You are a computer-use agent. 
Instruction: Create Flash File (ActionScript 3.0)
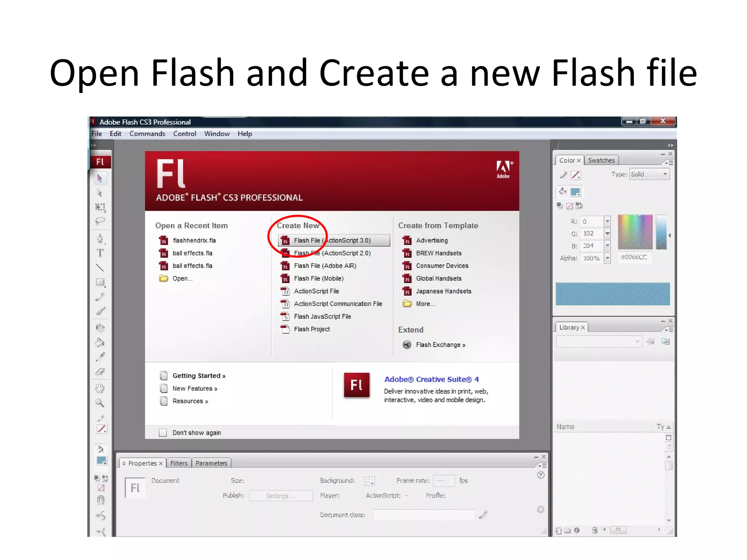(334, 240)
